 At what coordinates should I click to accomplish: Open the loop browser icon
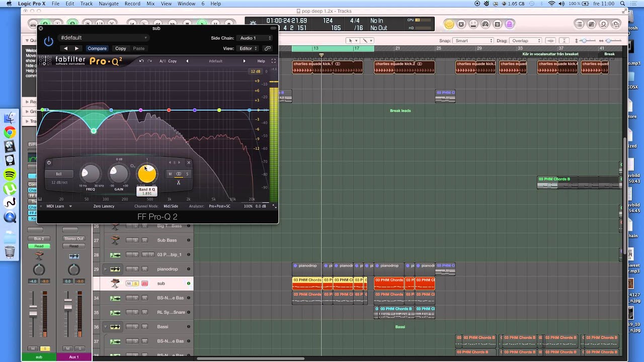point(603,24)
